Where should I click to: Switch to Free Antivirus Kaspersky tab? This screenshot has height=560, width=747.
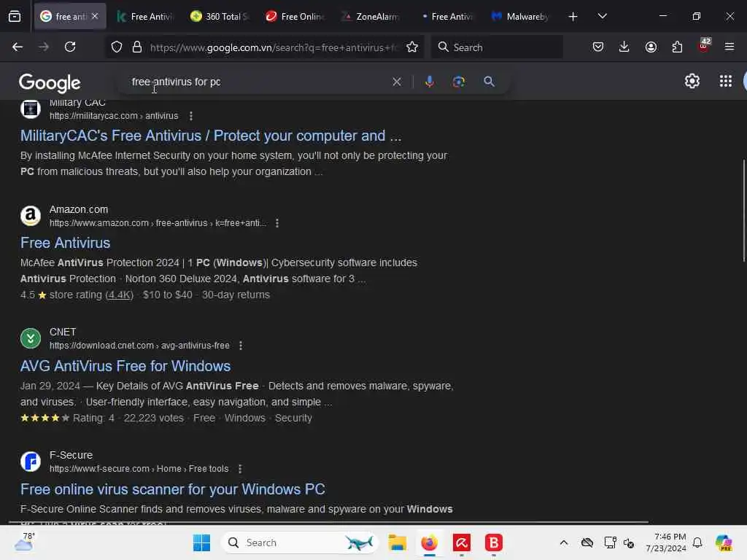[146, 17]
